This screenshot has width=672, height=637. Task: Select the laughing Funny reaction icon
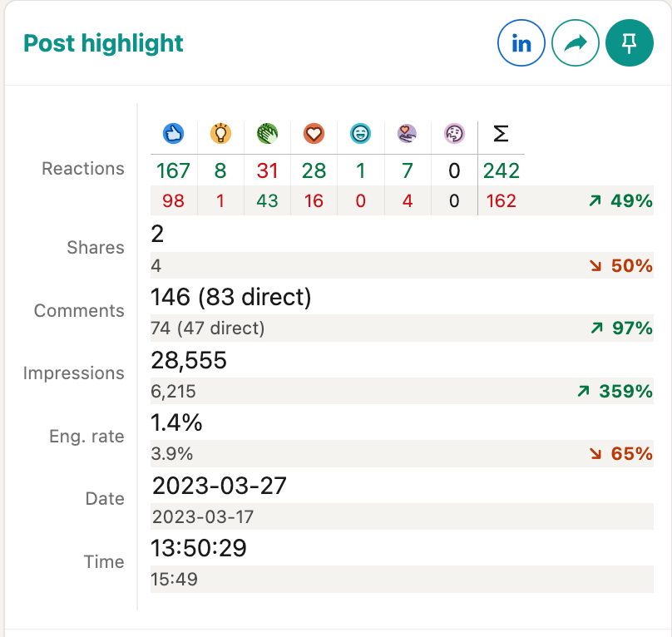(x=360, y=133)
